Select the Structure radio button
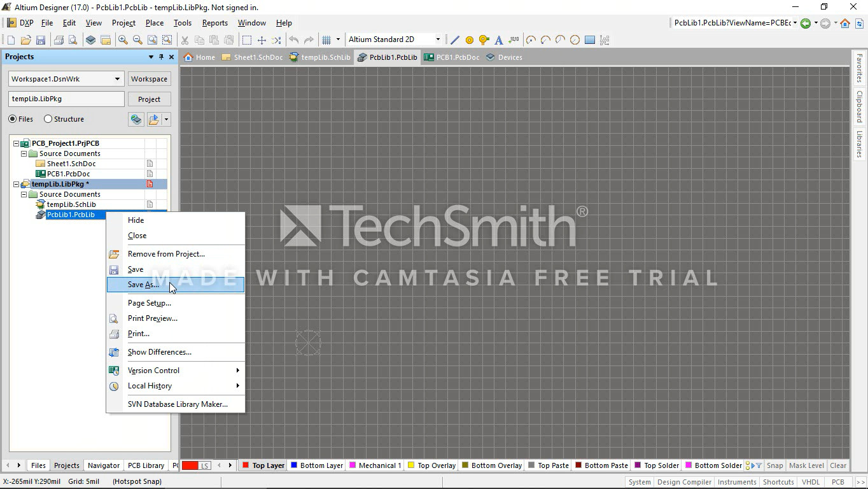Image resolution: width=868 pixels, height=489 pixels. pos(48,119)
